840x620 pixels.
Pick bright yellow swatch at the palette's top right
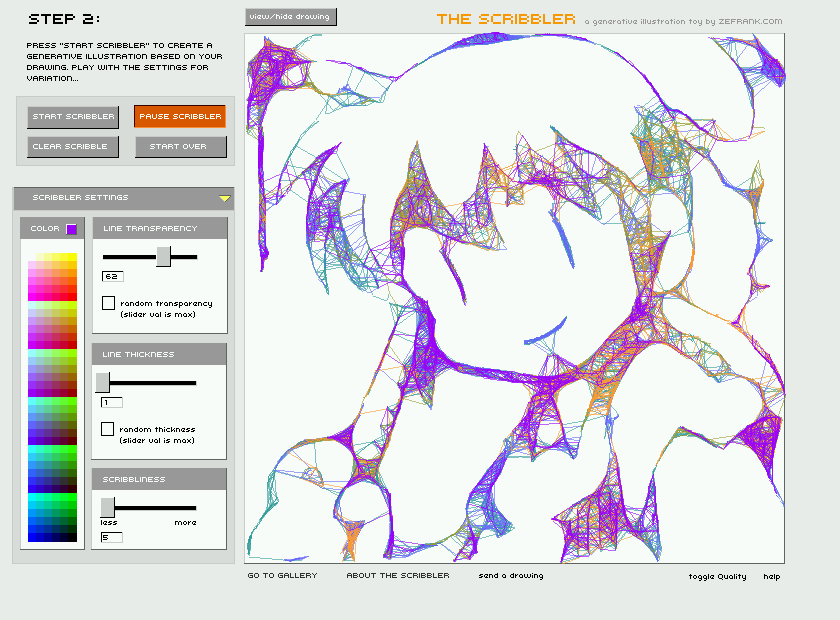tap(73, 257)
